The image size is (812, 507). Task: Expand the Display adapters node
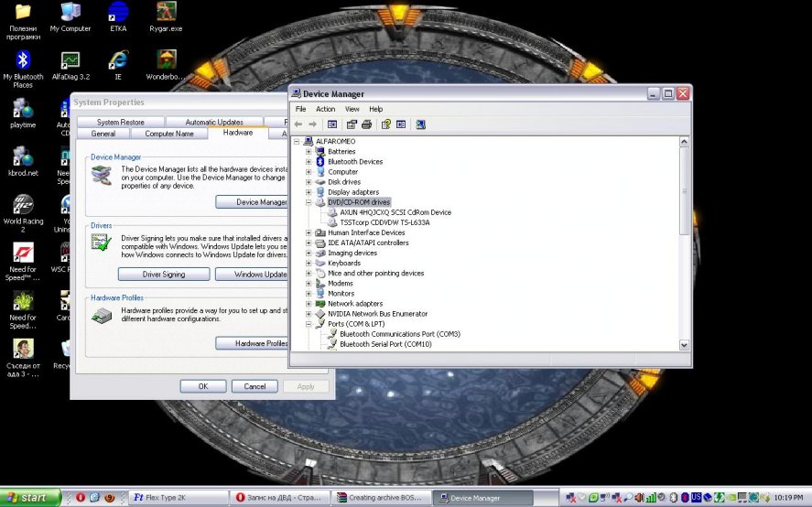[309, 192]
